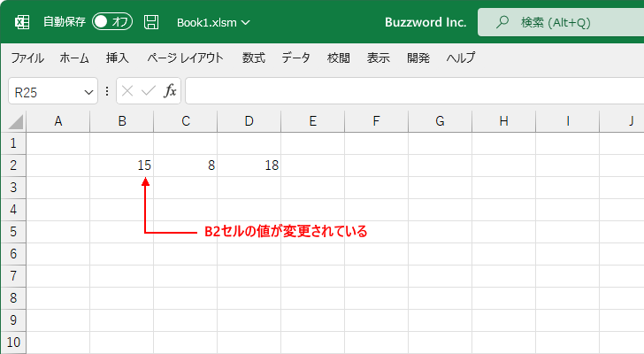This screenshot has height=354, width=644.
Task: Click the formula bar enter checkmark icon
Action: pos(149,91)
